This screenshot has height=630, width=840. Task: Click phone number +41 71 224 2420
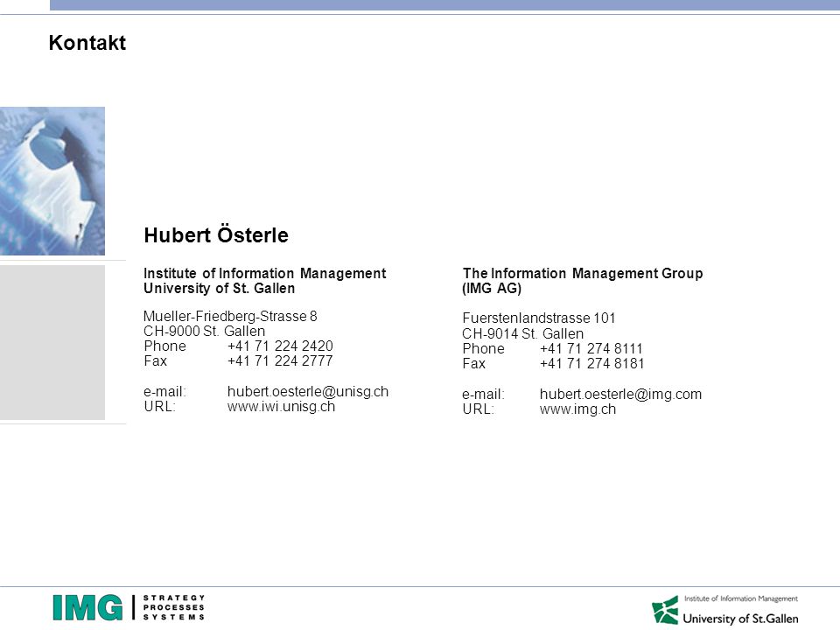pyautogui.click(x=280, y=346)
